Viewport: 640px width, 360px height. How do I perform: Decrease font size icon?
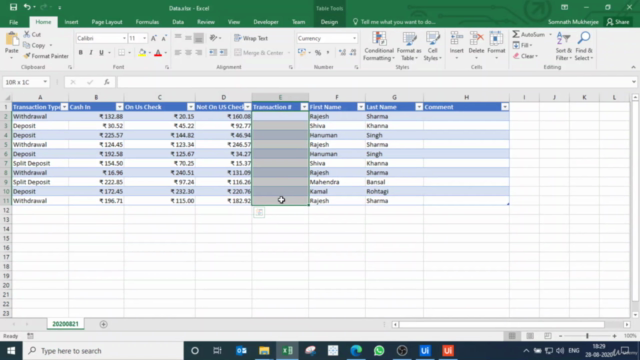pyautogui.click(x=164, y=38)
